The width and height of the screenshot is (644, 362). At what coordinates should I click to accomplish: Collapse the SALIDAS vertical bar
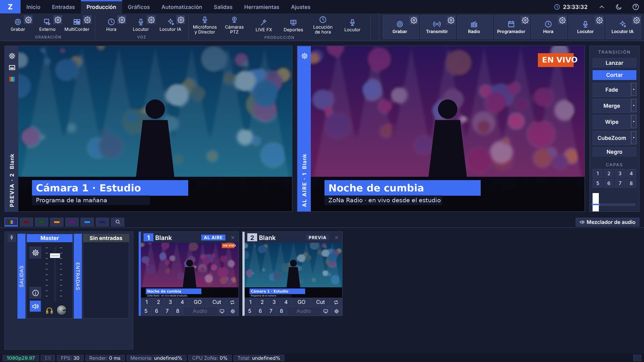[x=21, y=276]
